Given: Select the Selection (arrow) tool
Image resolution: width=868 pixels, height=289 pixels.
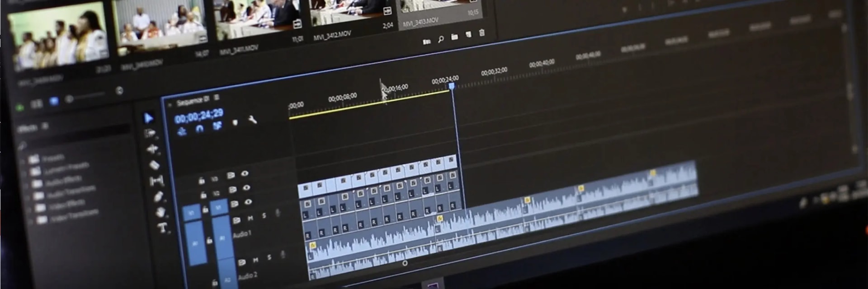Looking at the screenshot, I should (x=148, y=118).
